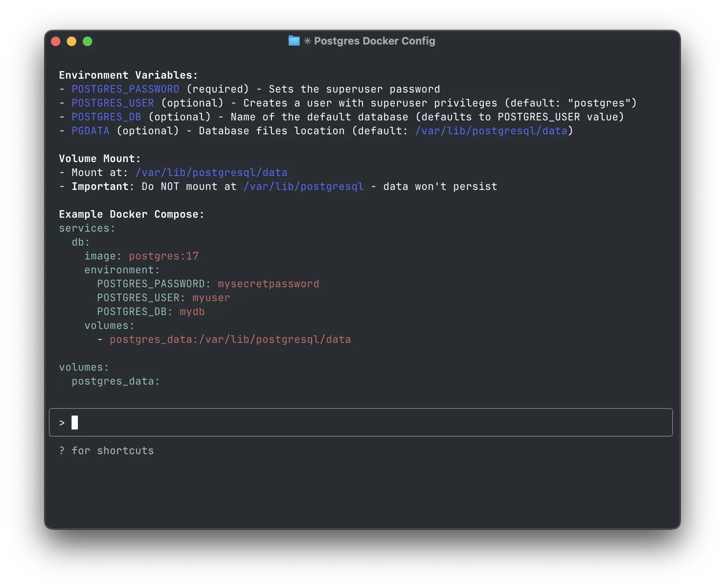Select the POSTGRES_DB variable link

[107, 117]
